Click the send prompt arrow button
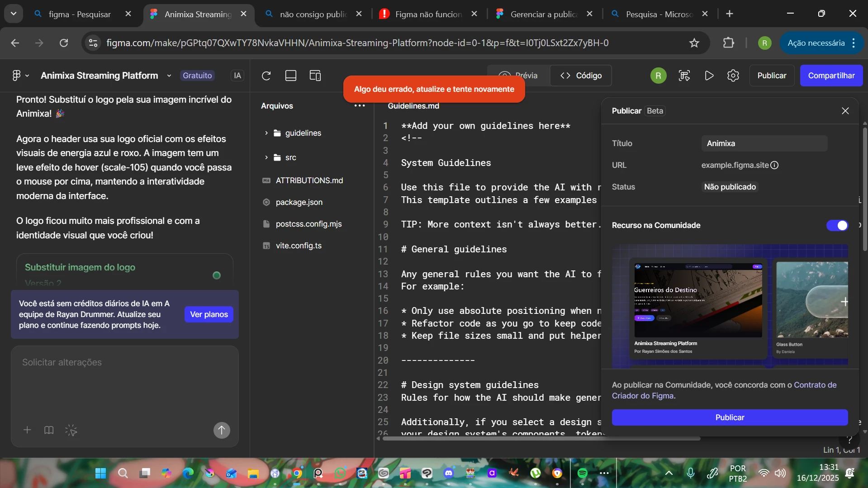 [x=222, y=430]
